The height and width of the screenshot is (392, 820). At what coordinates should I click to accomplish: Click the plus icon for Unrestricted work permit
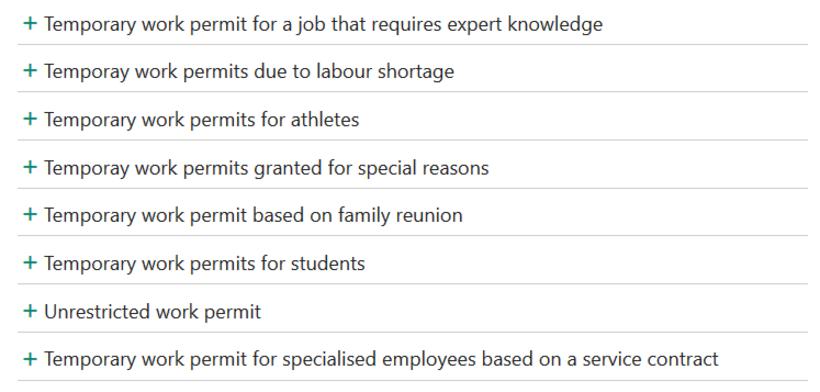pyautogui.click(x=30, y=311)
